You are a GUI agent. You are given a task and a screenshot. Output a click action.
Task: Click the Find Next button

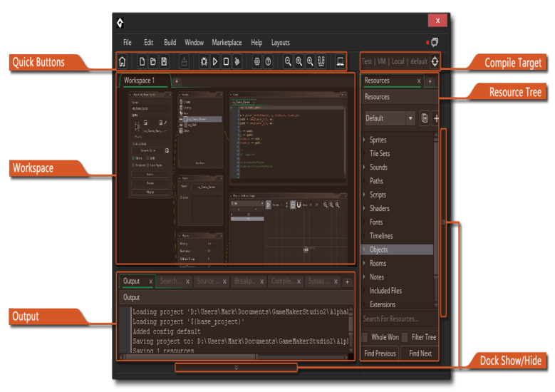coord(420,353)
